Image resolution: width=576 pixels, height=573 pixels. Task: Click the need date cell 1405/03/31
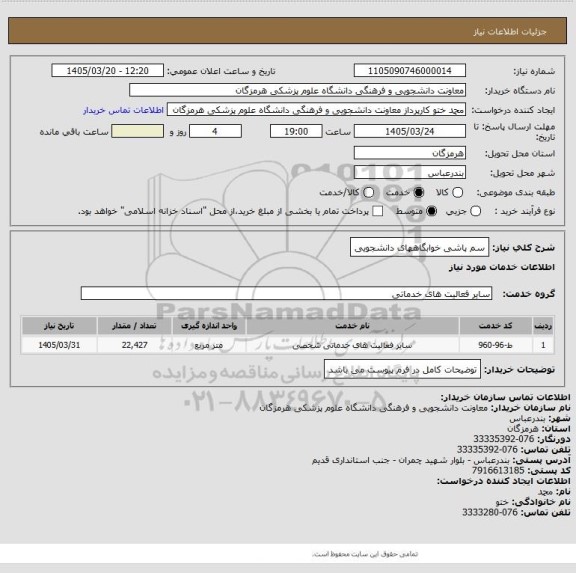(59, 345)
